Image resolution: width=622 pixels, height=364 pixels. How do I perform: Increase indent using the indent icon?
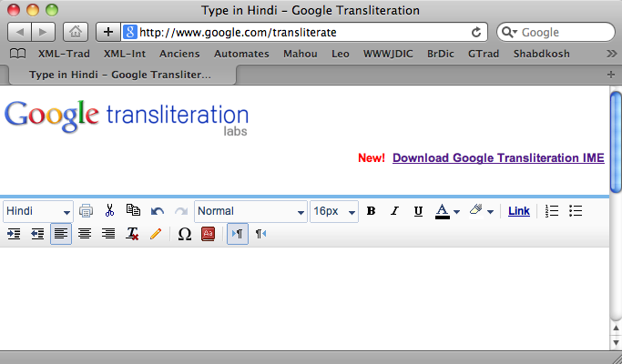14,234
